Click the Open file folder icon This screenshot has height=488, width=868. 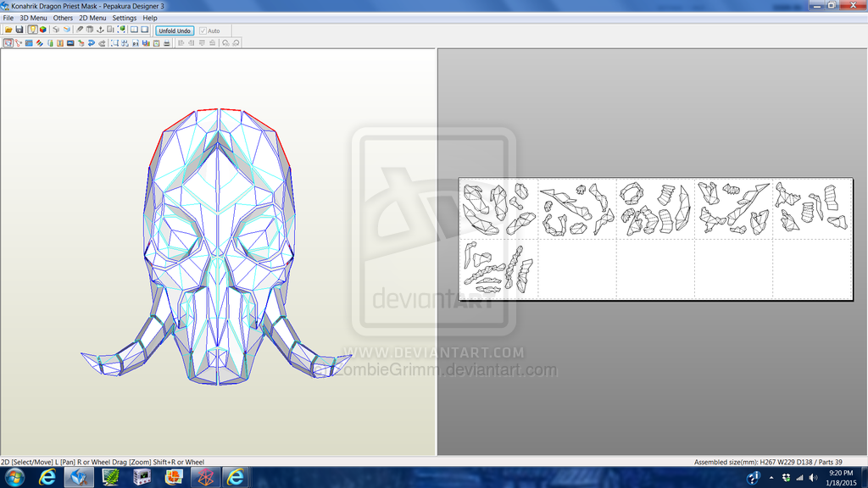coord(8,30)
